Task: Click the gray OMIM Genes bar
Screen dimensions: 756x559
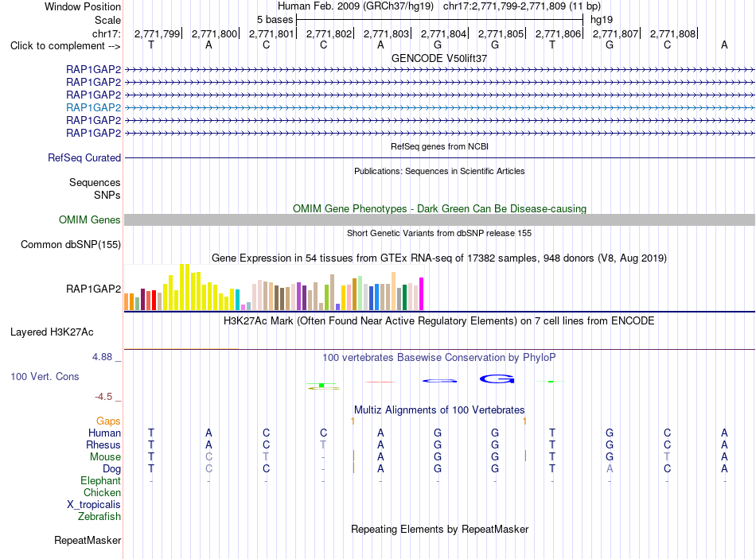Action: click(x=439, y=219)
